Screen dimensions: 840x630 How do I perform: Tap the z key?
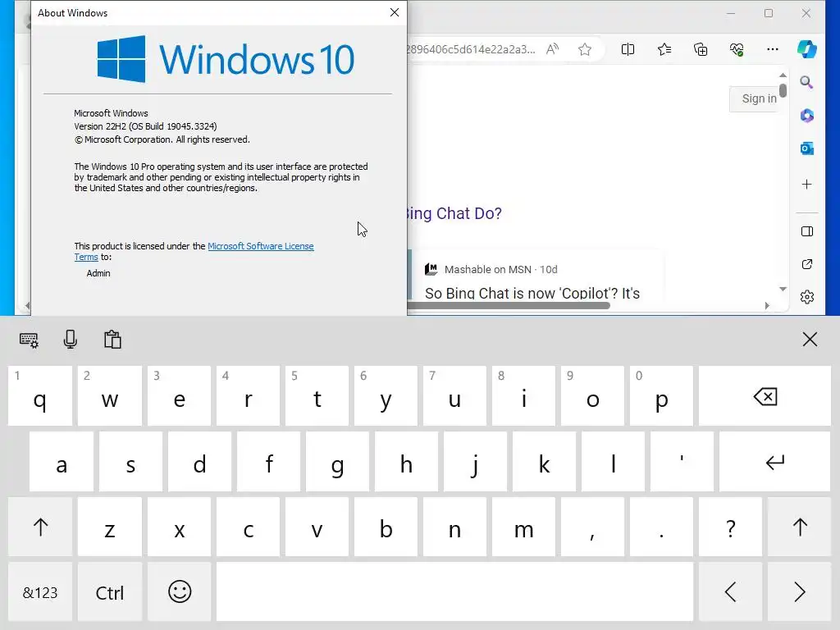(x=110, y=527)
